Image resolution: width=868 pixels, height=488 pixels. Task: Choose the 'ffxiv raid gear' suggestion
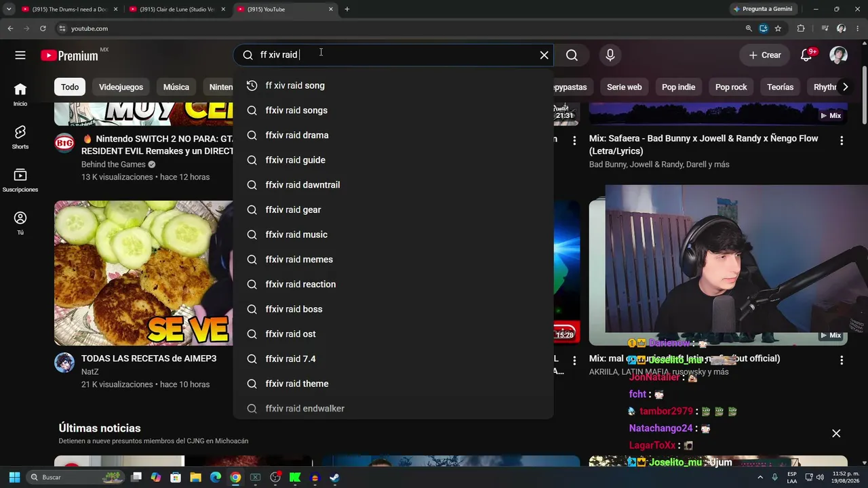(393, 209)
